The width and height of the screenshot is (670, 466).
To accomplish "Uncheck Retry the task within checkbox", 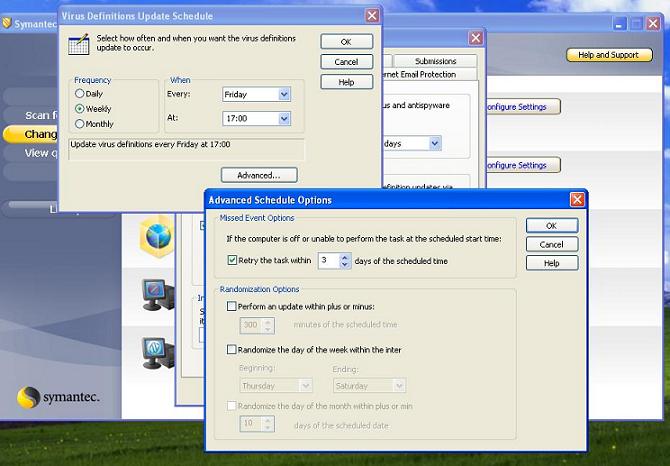I will click(232, 260).
